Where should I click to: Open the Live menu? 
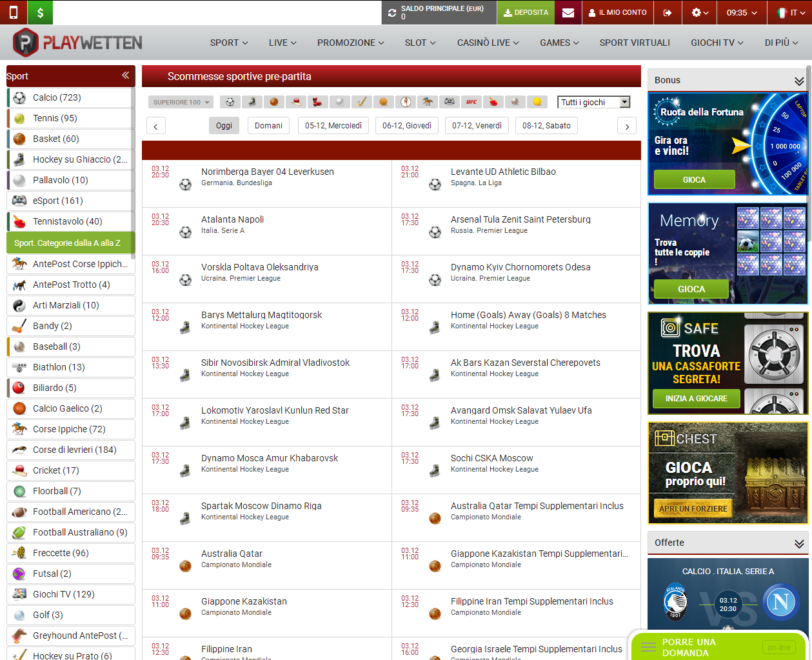click(282, 43)
